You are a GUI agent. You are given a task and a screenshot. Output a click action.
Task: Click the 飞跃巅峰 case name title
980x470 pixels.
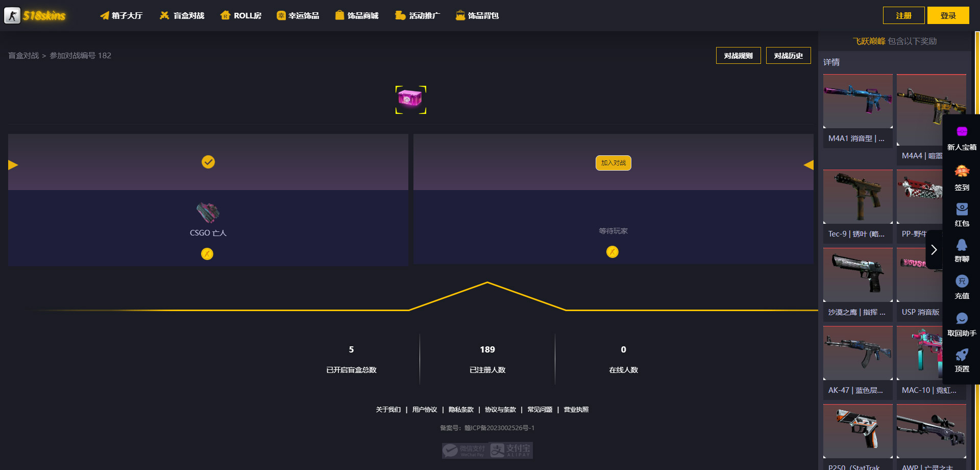869,41
